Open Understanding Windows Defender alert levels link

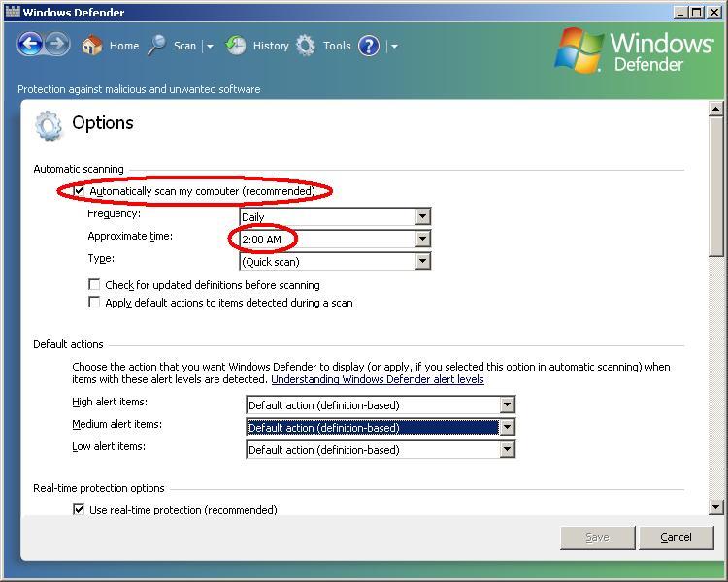(x=377, y=379)
